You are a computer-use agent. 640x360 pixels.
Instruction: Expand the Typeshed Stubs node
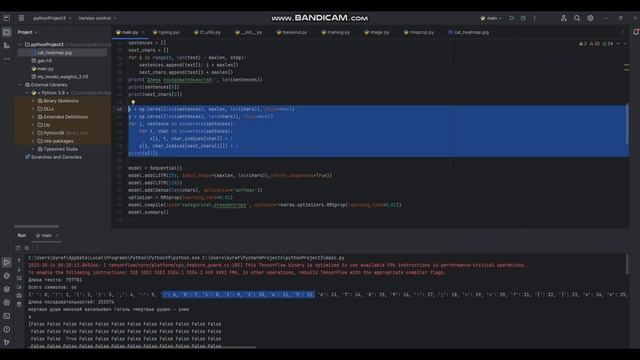coord(34,149)
